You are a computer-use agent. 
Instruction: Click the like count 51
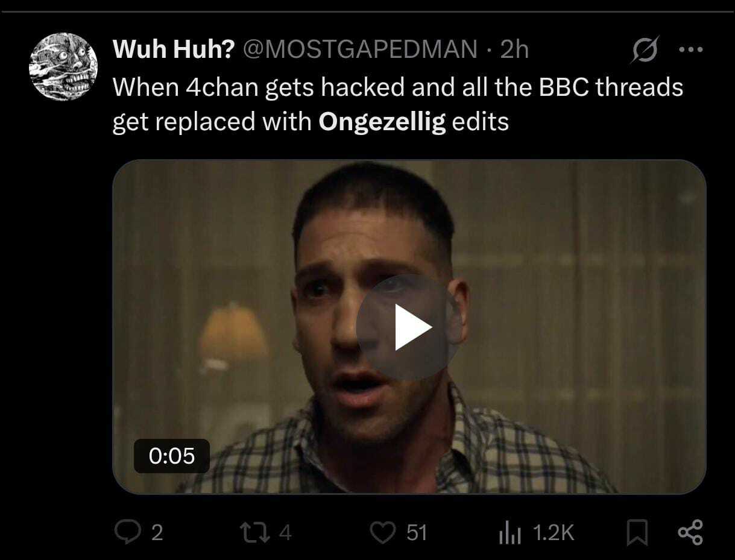pos(417,533)
